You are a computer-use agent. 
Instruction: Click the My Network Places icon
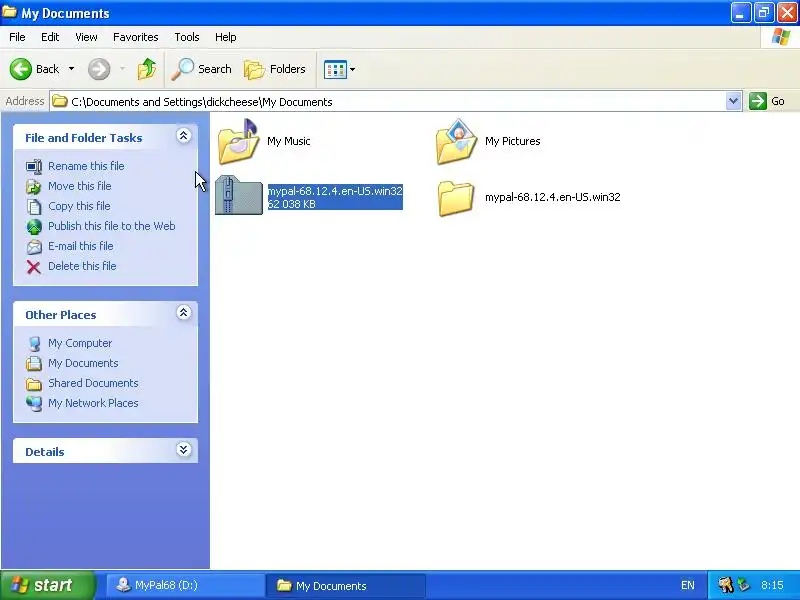click(34, 404)
